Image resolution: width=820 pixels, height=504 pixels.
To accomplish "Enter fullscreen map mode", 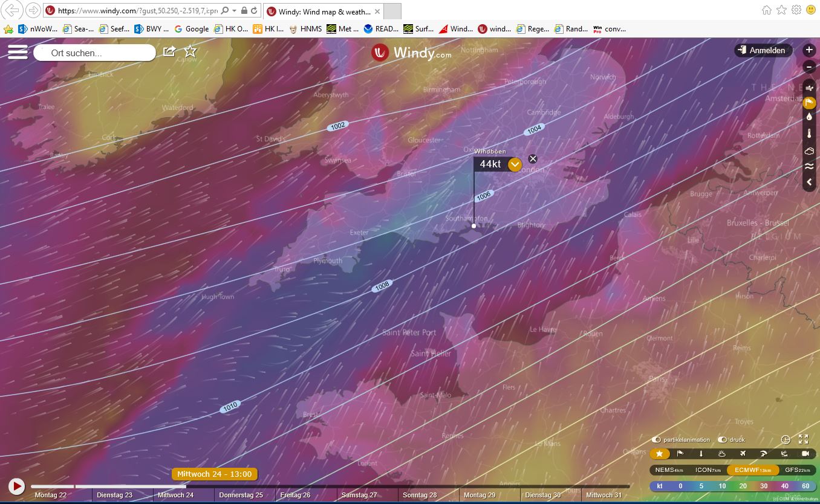I will pyautogui.click(x=803, y=439).
